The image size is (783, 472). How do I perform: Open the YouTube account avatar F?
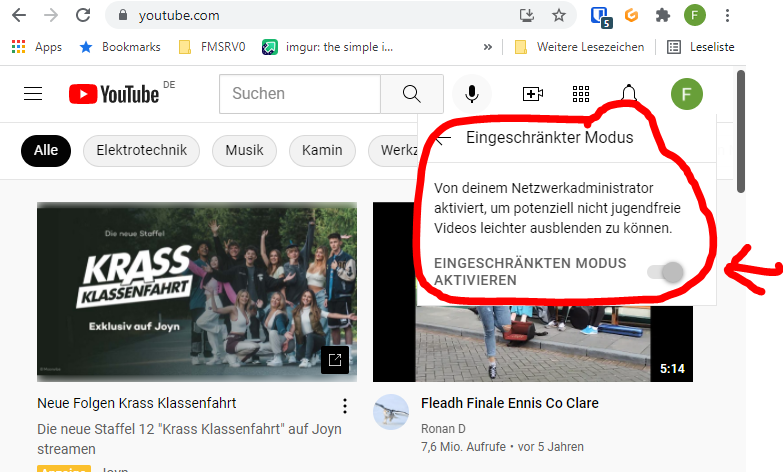[x=687, y=94]
